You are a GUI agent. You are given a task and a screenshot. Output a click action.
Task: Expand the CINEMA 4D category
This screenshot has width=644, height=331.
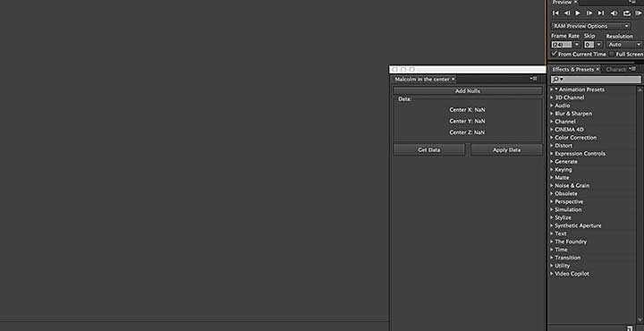(x=552, y=130)
